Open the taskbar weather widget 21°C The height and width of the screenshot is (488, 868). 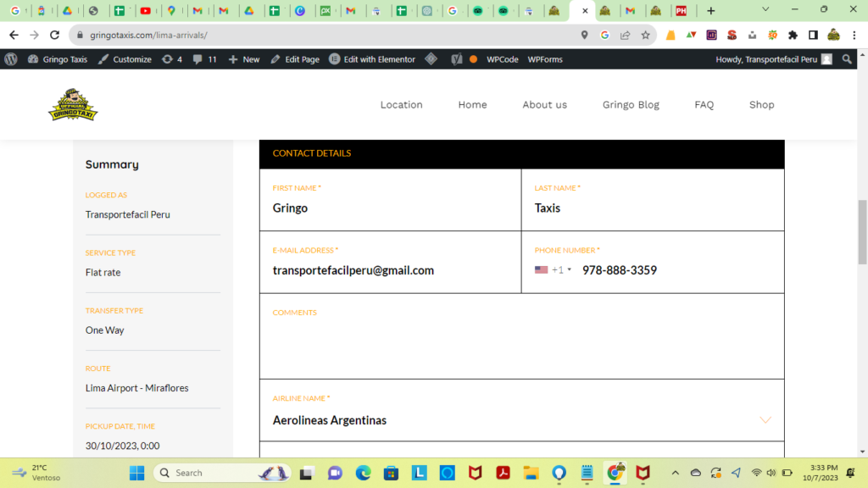[36, 473]
